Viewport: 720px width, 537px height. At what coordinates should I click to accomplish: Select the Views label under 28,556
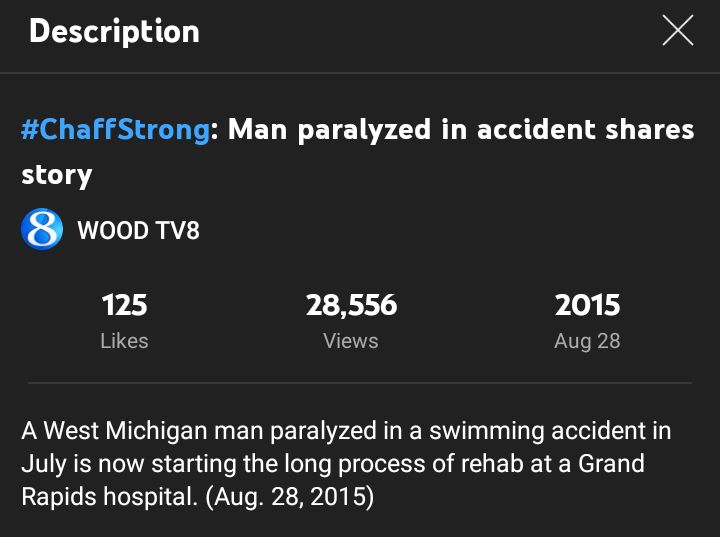pos(351,341)
